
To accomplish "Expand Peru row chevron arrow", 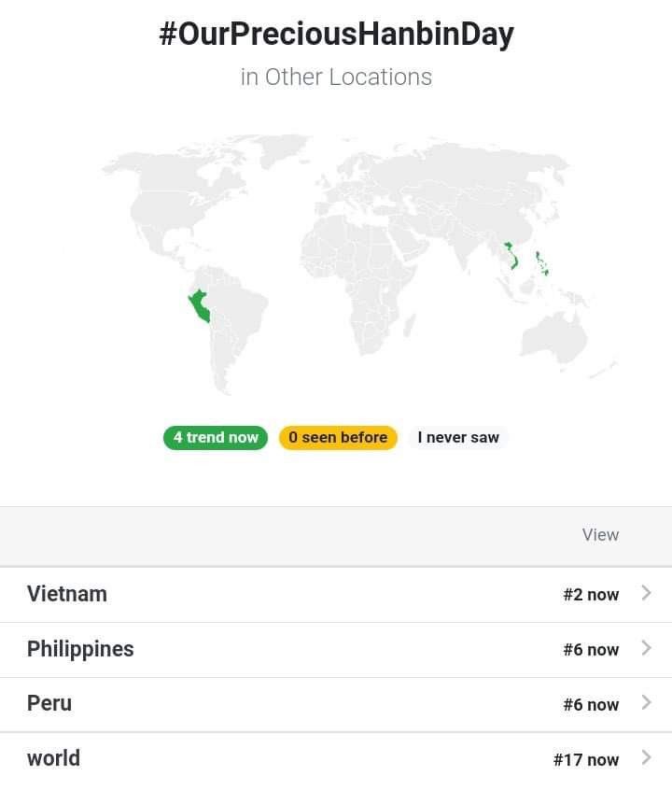I will coord(646,703).
